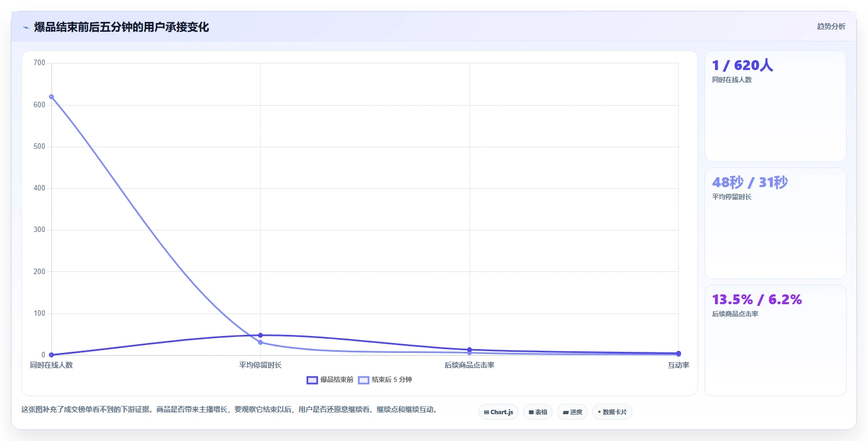
Task: Click the 结束后 point at 平均停留时长
Action: pos(260,343)
